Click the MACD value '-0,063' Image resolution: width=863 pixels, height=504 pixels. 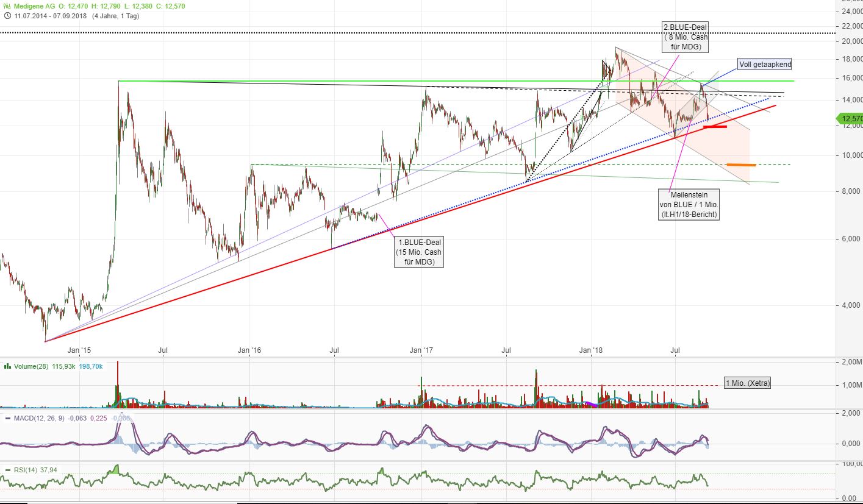77,417
